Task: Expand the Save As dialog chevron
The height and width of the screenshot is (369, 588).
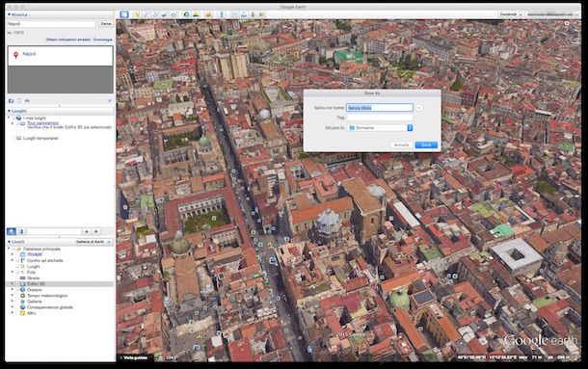Action: coord(419,108)
